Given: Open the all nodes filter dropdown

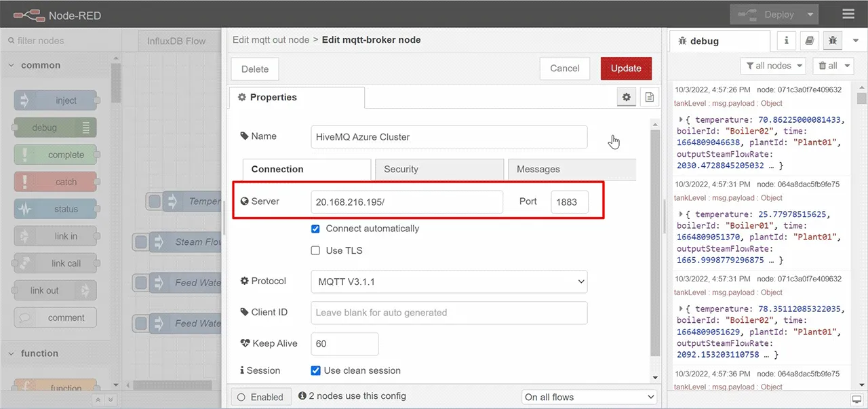Looking at the screenshot, I should tap(773, 66).
